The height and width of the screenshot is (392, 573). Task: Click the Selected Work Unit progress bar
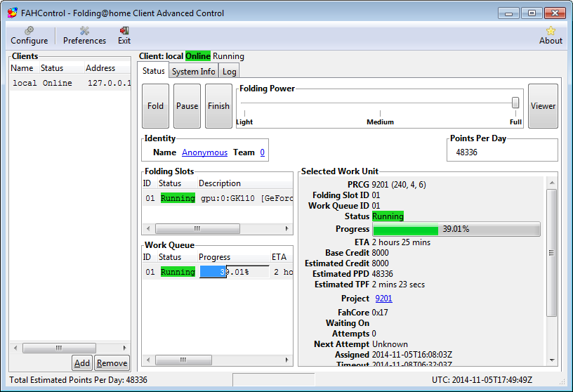pos(456,229)
